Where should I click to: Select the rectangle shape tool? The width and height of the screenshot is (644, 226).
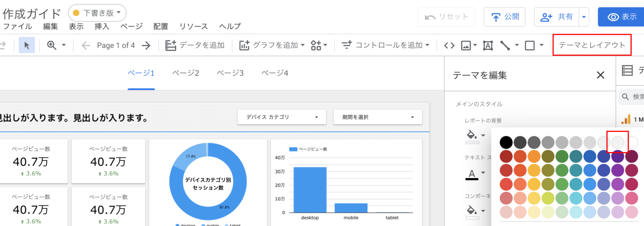tap(530, 45)
